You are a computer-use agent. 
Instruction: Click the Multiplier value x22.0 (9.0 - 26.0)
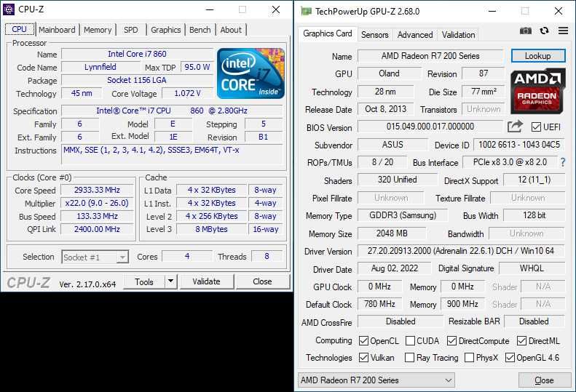click(x=97, y=203)
